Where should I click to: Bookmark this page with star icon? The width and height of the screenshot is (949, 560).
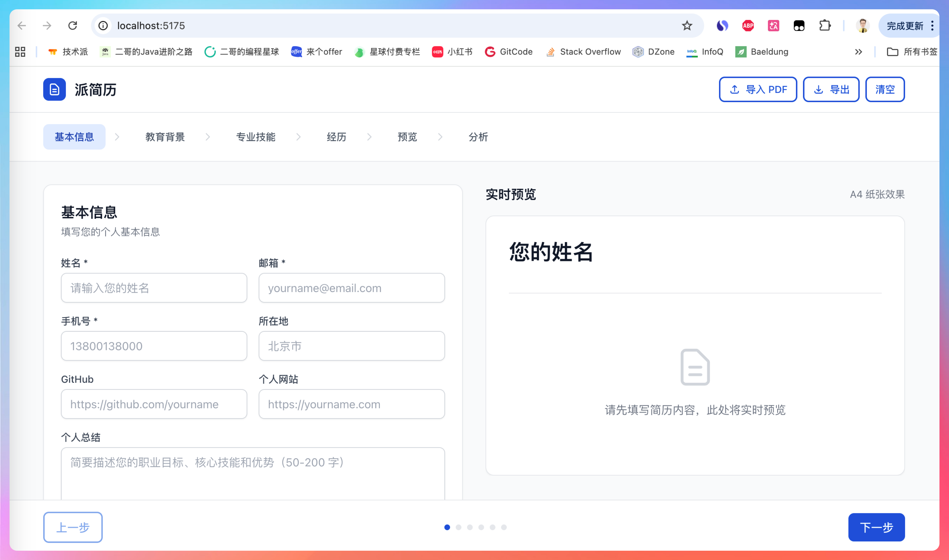687,26
